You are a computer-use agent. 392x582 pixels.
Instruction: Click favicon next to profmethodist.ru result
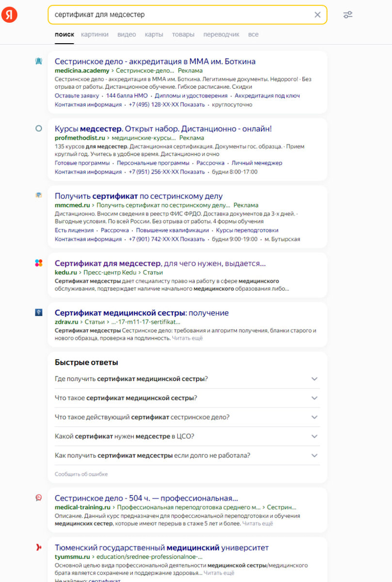click(39, 129)
